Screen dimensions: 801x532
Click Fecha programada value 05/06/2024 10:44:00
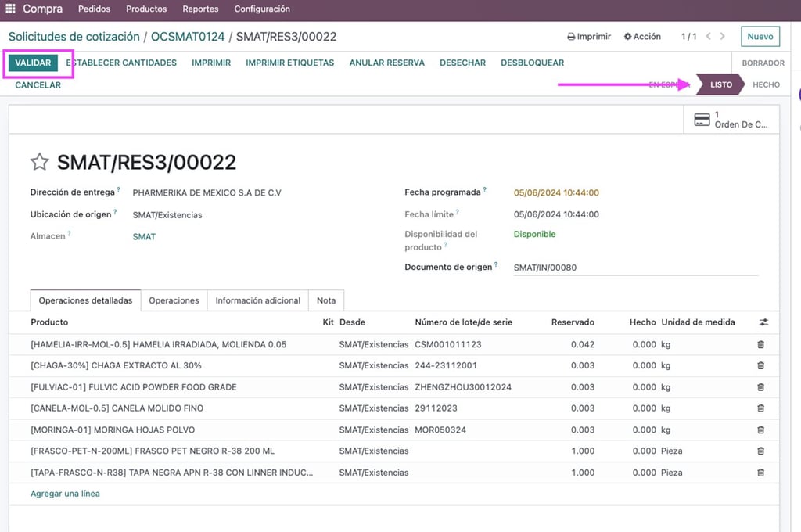click(556, 192)
